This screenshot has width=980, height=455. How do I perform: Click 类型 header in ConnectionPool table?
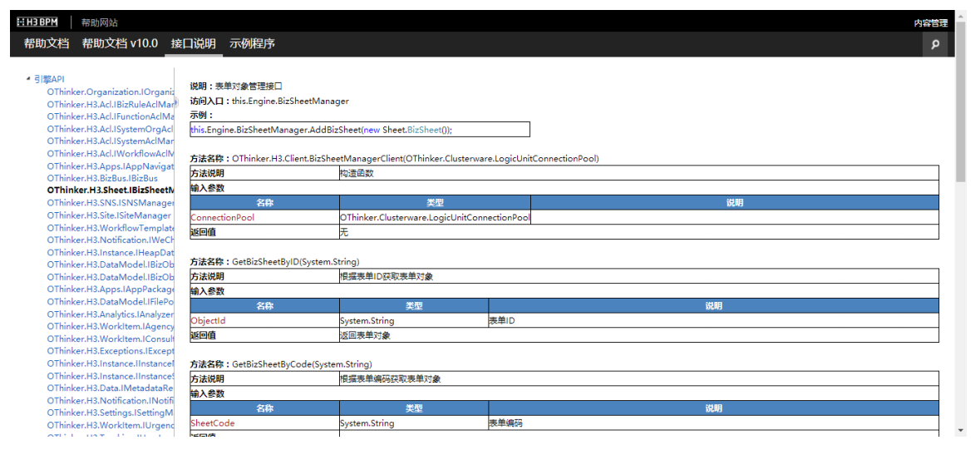[435, 203]
